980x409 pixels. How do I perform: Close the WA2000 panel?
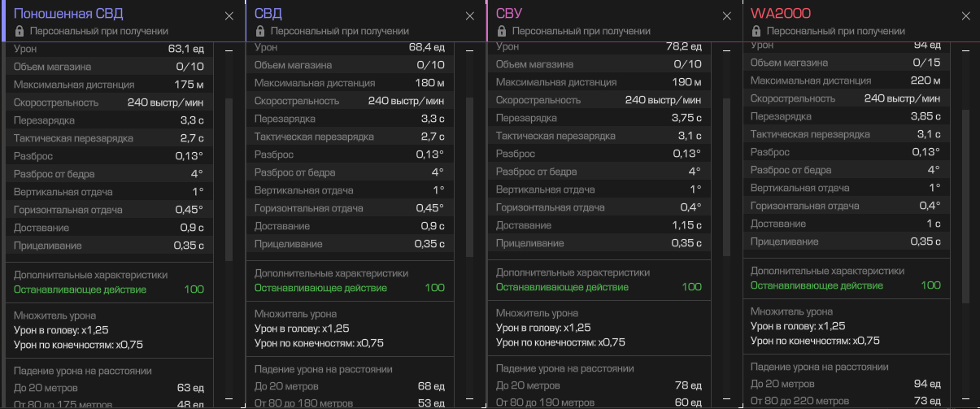(965, 16)
